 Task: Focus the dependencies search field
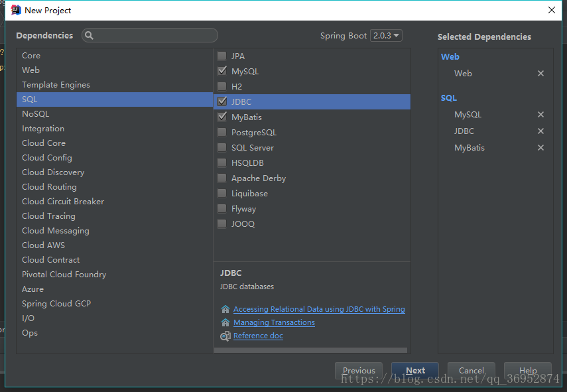(x=150, y=35)
